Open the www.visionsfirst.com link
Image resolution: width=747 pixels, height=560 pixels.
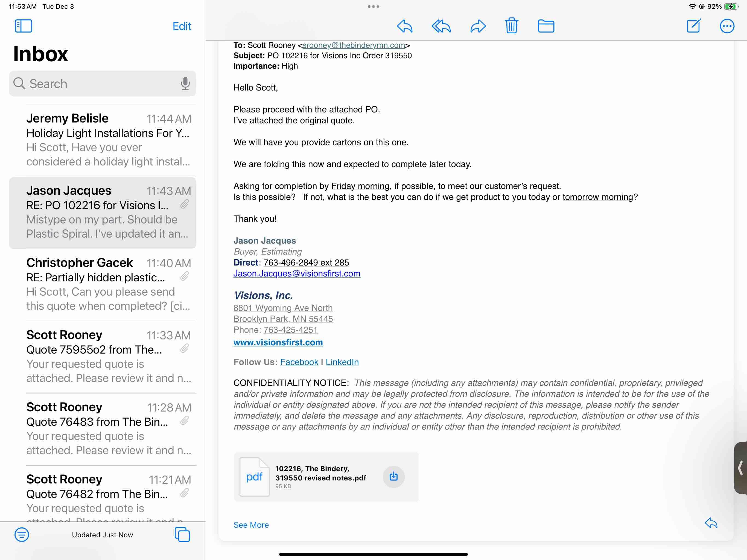tap(278, 342)
